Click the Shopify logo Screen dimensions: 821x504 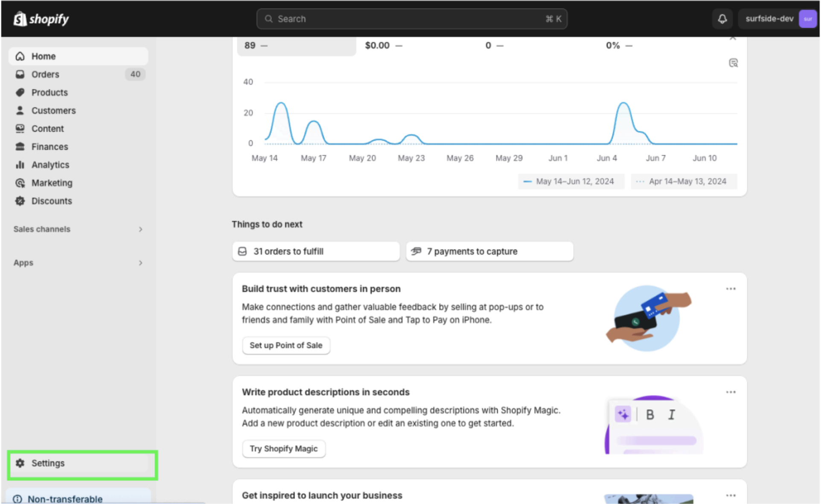click(x=41, y=19)
